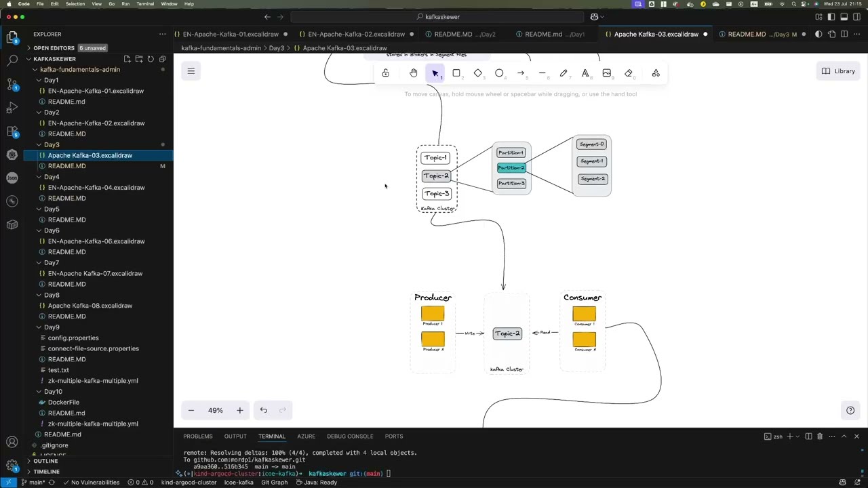Screen dimensions: 868x488
Task: Open the Source Control view
Action: coord(12,84)
